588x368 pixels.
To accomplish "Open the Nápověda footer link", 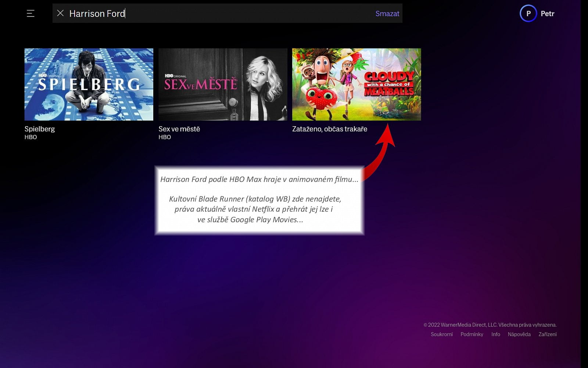I will click(519, 334).
